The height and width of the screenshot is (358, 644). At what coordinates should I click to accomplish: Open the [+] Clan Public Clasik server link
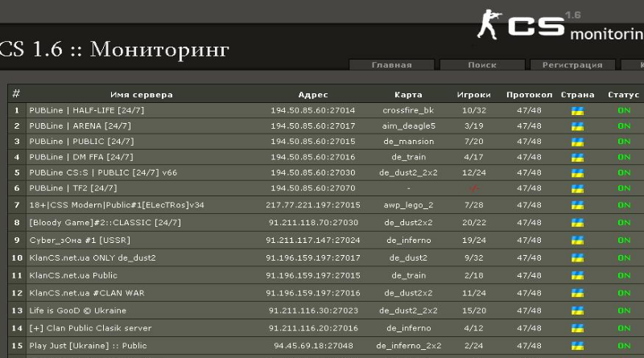[90, 328]
